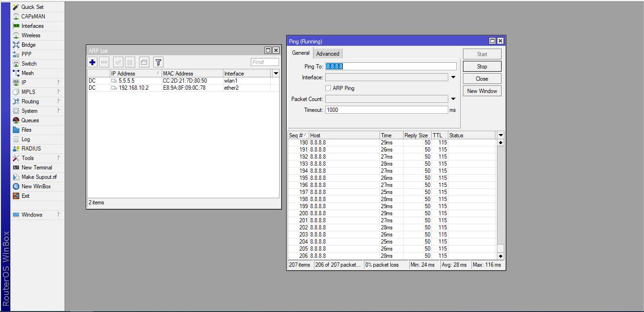Open Interfaces menu icon
The width and height of the screenshot is (644, 312).
pyautogui.click(x=16, y=26)
